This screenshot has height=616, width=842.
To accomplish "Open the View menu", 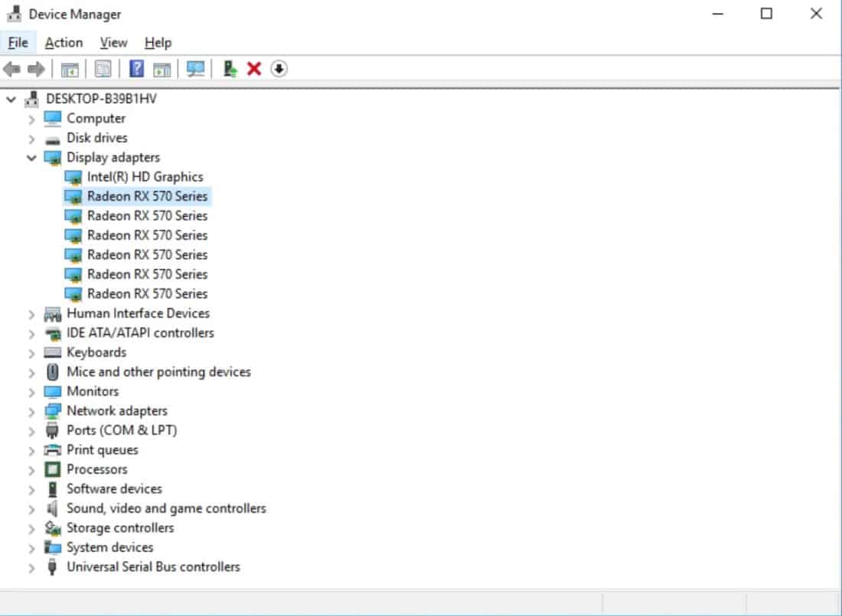I will pos(114,42).
